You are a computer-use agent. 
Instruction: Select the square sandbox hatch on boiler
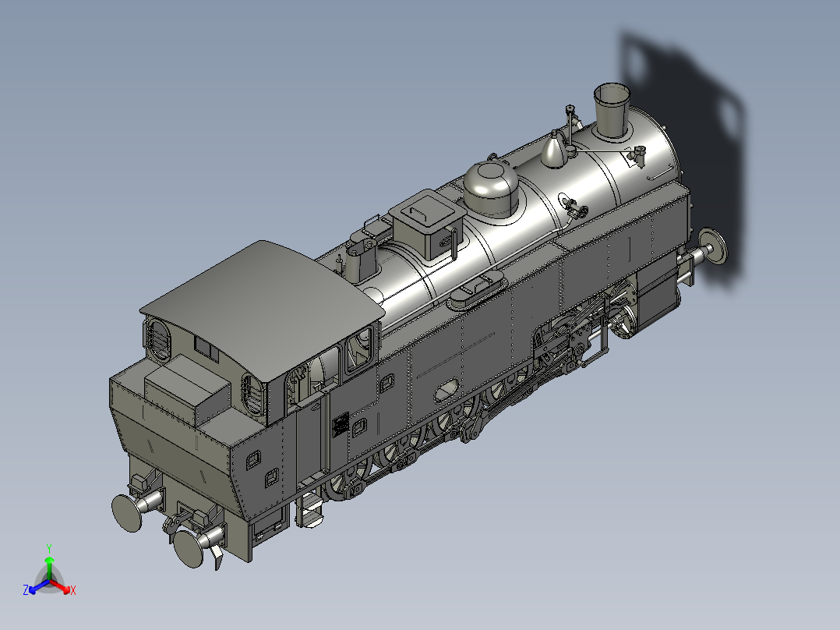click(428, 223)
